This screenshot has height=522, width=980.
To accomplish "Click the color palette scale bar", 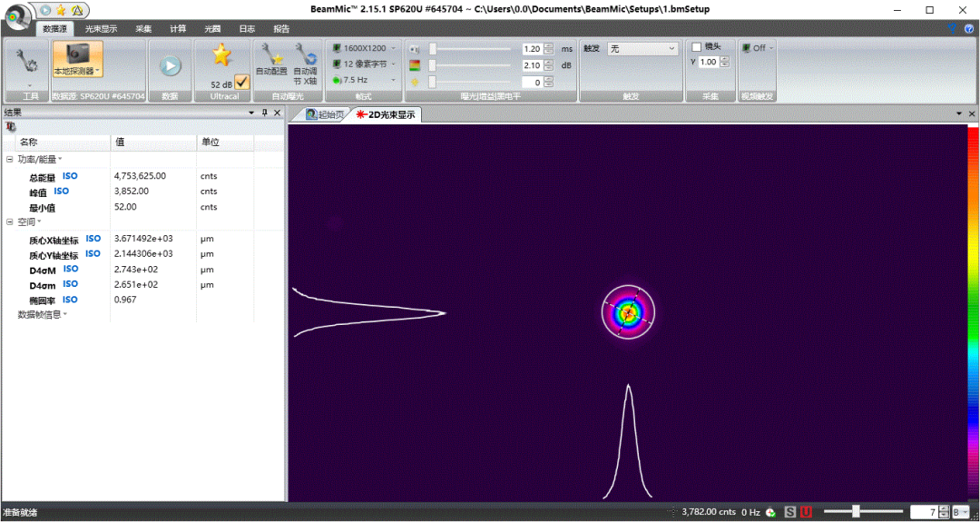I will tap(973, 312).
